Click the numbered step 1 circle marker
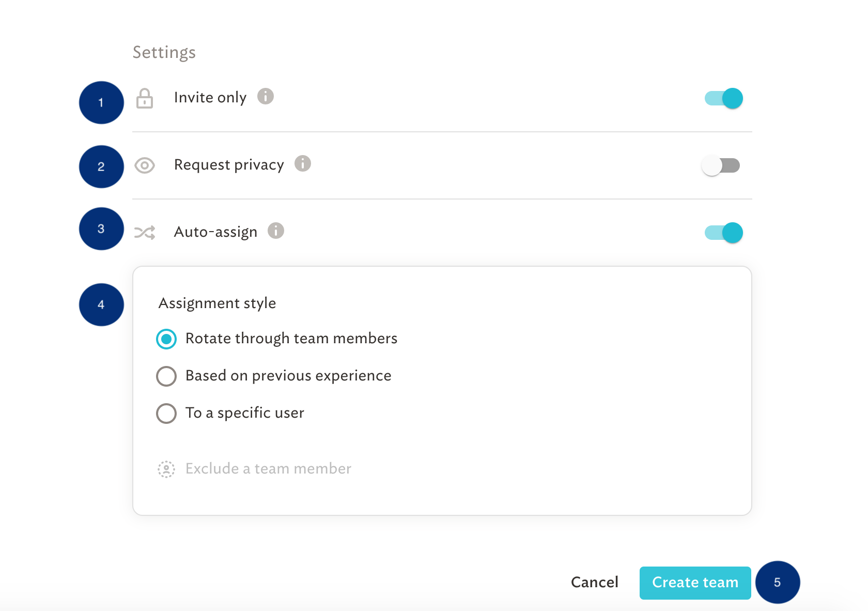 (101, 102)
